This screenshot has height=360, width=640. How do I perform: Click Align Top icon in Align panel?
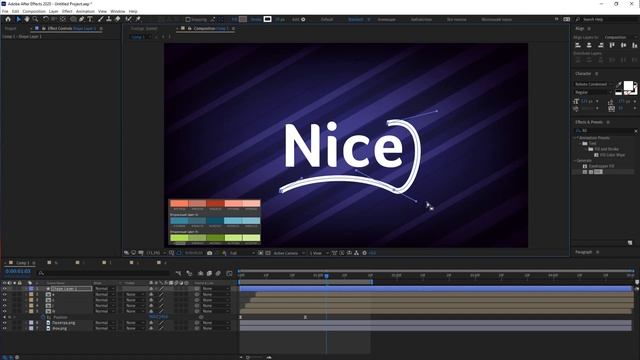pyautogui.click(x=612, y=45)
